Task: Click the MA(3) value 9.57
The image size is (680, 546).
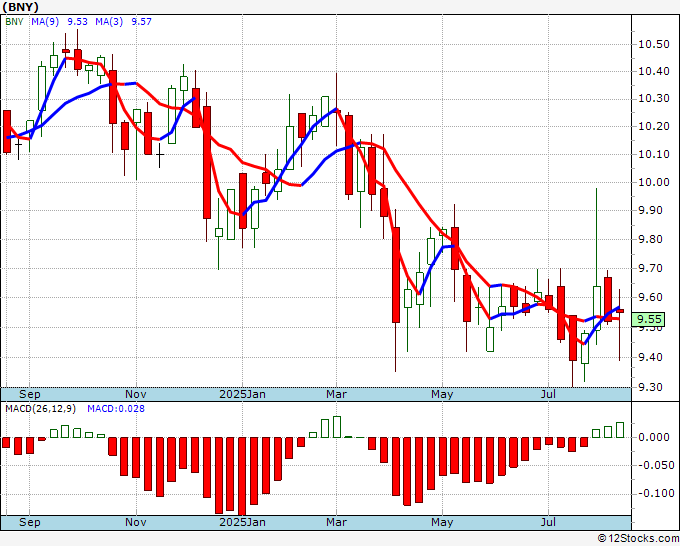Action: [x=141, y=22]
